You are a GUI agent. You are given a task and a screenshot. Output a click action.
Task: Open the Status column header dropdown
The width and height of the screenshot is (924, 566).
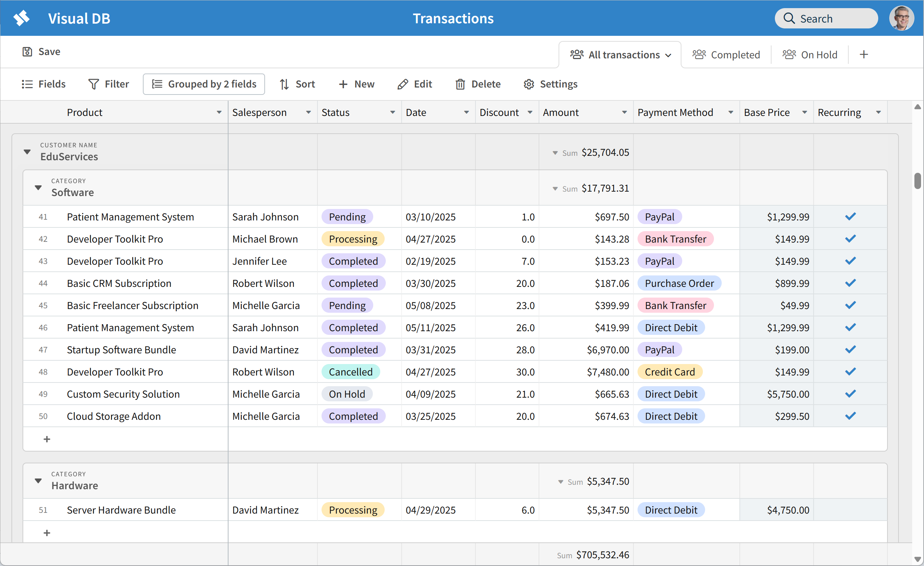[x=393, y=112]
